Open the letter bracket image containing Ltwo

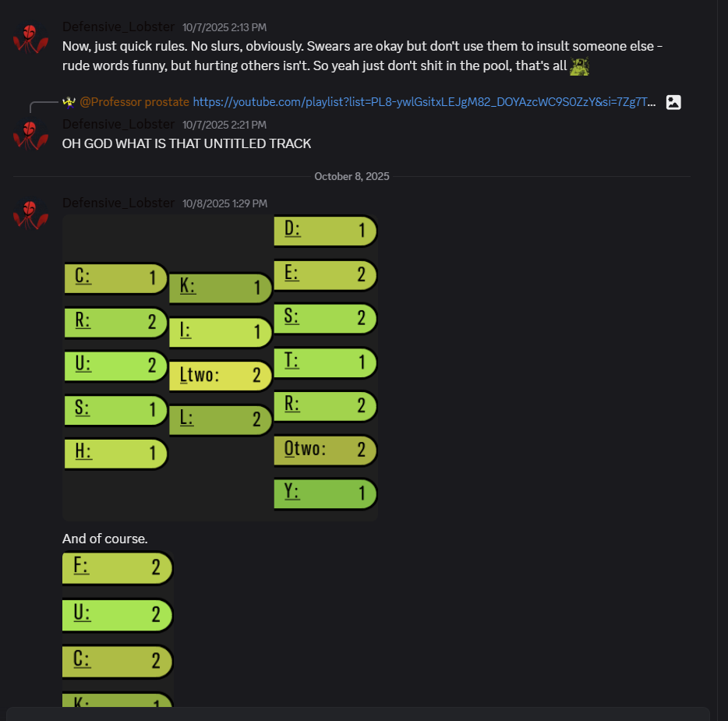220,367
